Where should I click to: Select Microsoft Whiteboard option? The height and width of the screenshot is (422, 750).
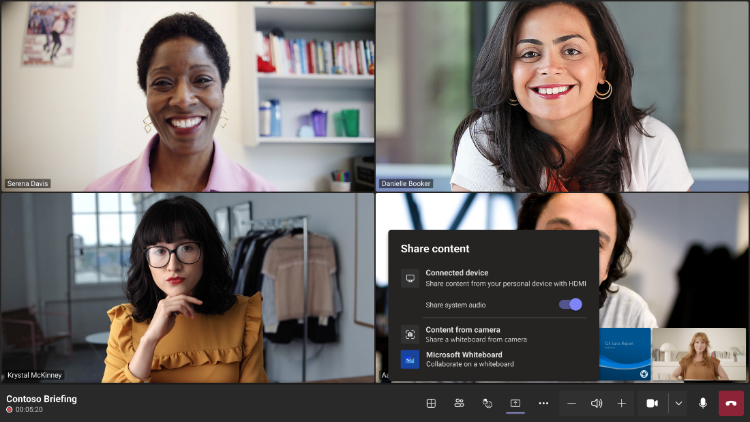[494, 359]
